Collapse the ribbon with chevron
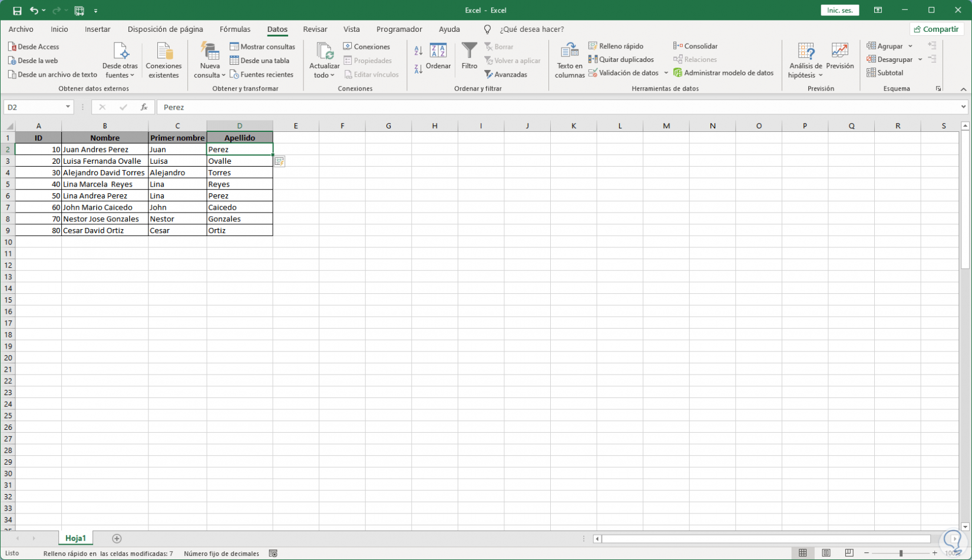 click(964, 89)
